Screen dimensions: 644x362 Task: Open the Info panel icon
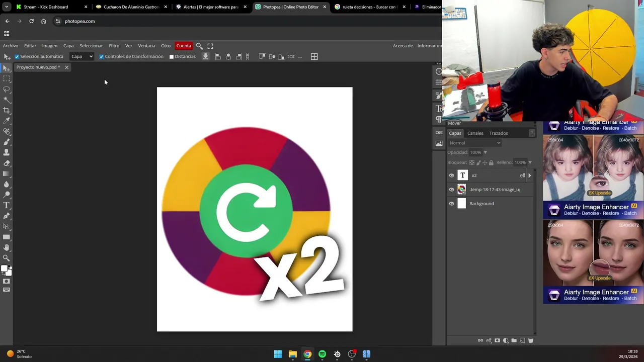tap(439, 71)
